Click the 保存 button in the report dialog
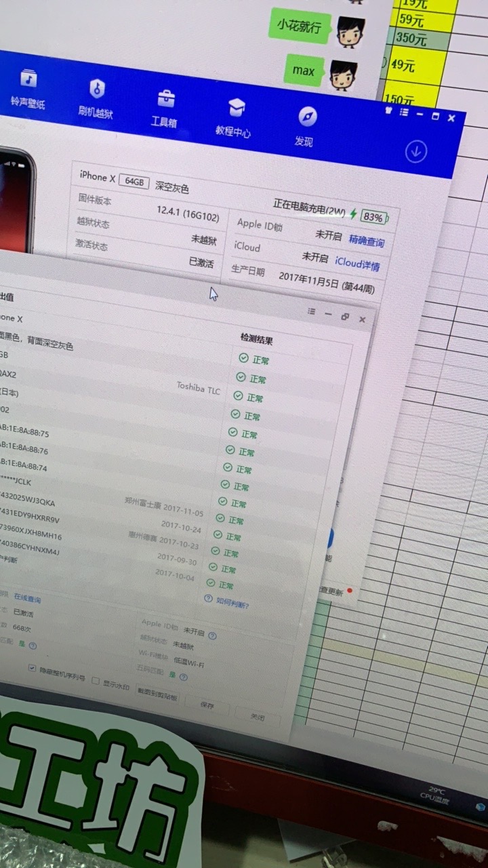 [207, 705]
